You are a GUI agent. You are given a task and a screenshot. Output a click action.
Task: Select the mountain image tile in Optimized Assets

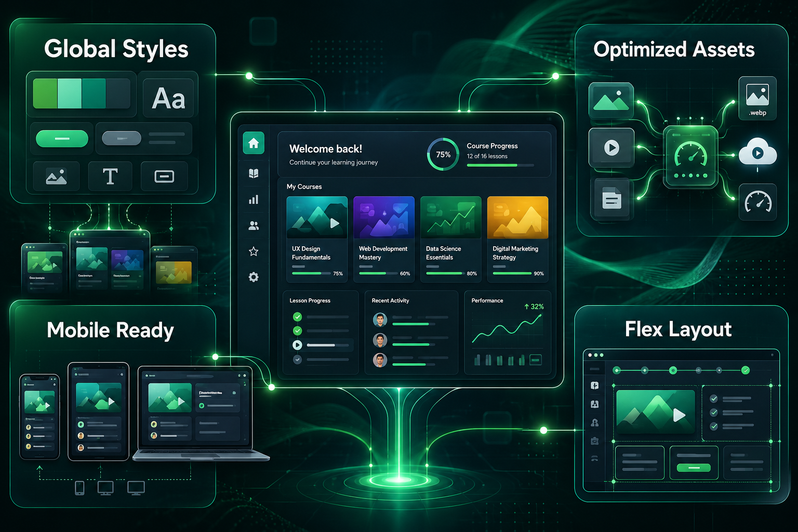(611, 100)
